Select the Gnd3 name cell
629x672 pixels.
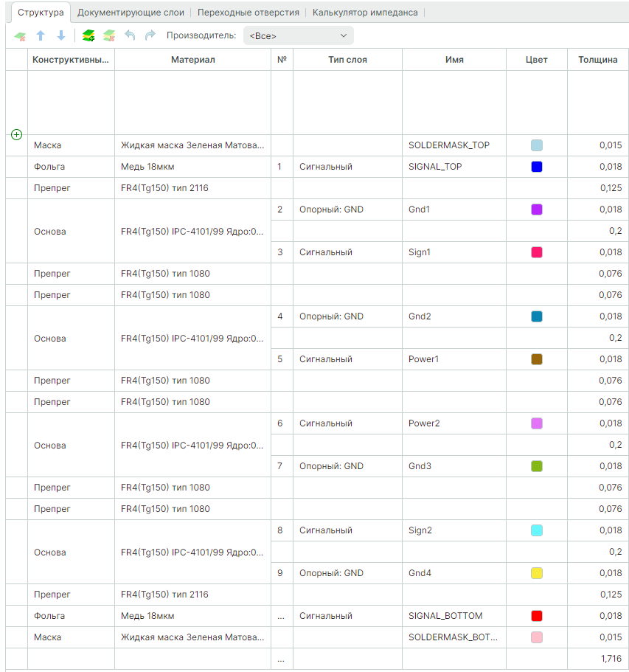[x=454, y=466]
